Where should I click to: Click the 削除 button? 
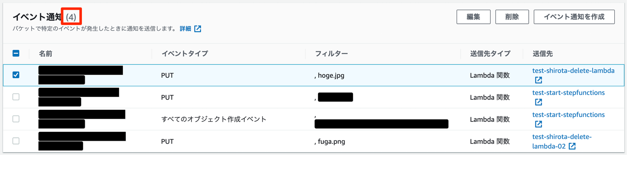pos(512,17)
